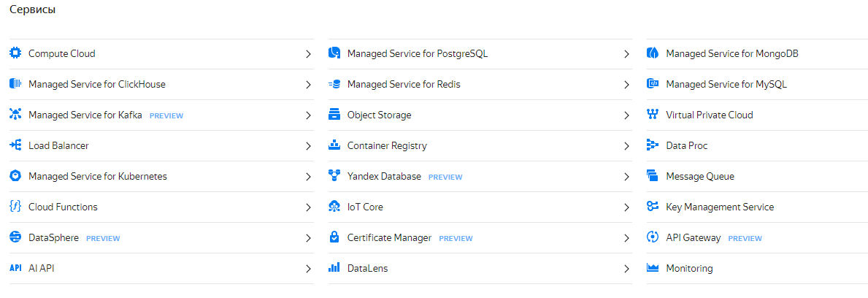This screenshot has height=298, width=868.
Task: Click the chevron on the Kafka row
Action: click(308, 115)
